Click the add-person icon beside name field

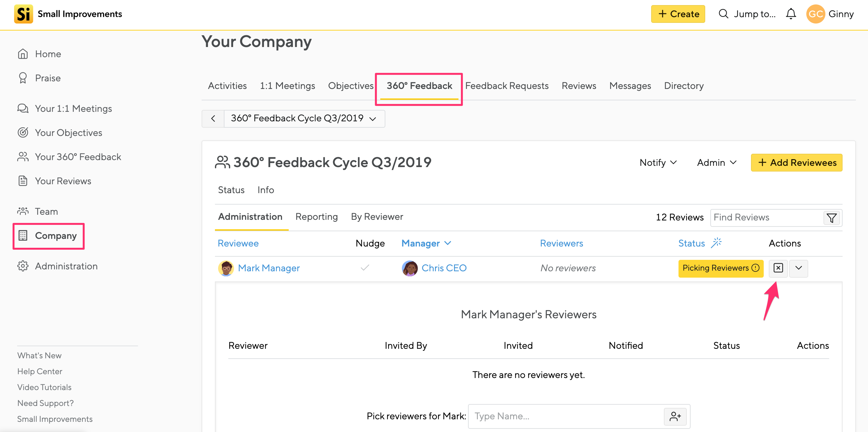pos(675,416)
